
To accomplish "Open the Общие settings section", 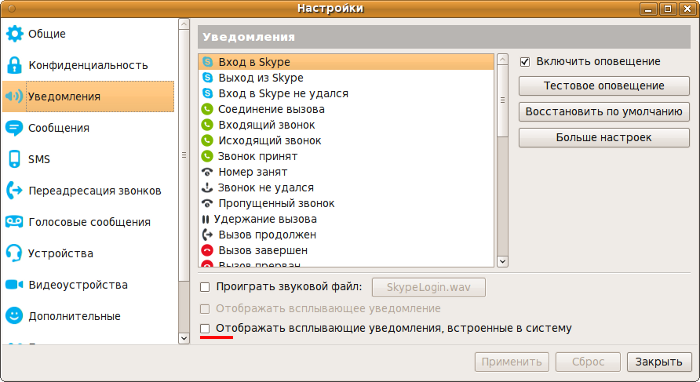I will [88, 33].
